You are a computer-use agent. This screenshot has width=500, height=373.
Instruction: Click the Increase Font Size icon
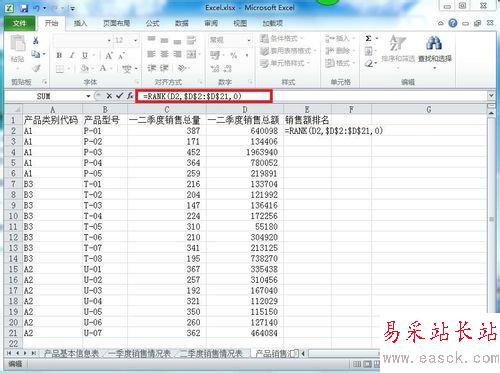pos(109,55)
